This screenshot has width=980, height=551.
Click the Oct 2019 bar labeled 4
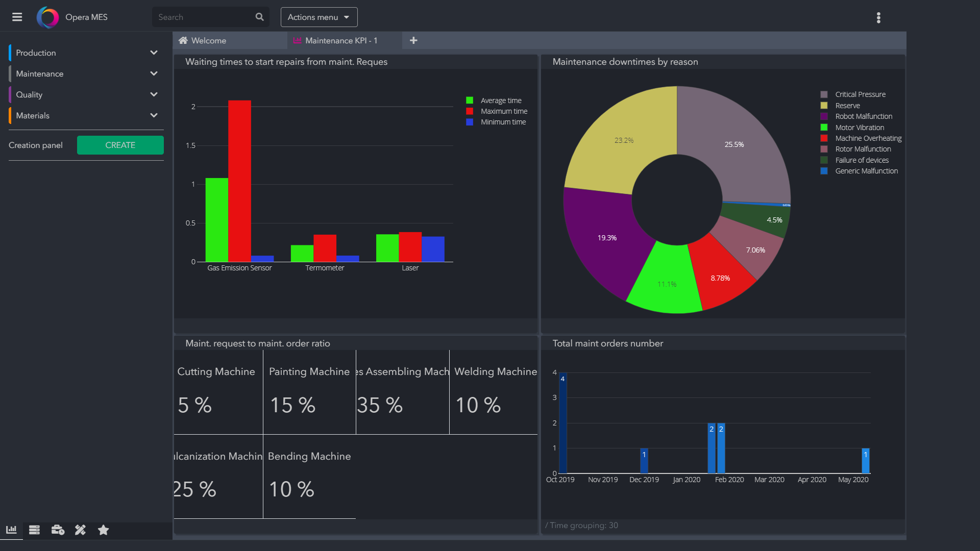pyautogui.click(x=562, y=423)
